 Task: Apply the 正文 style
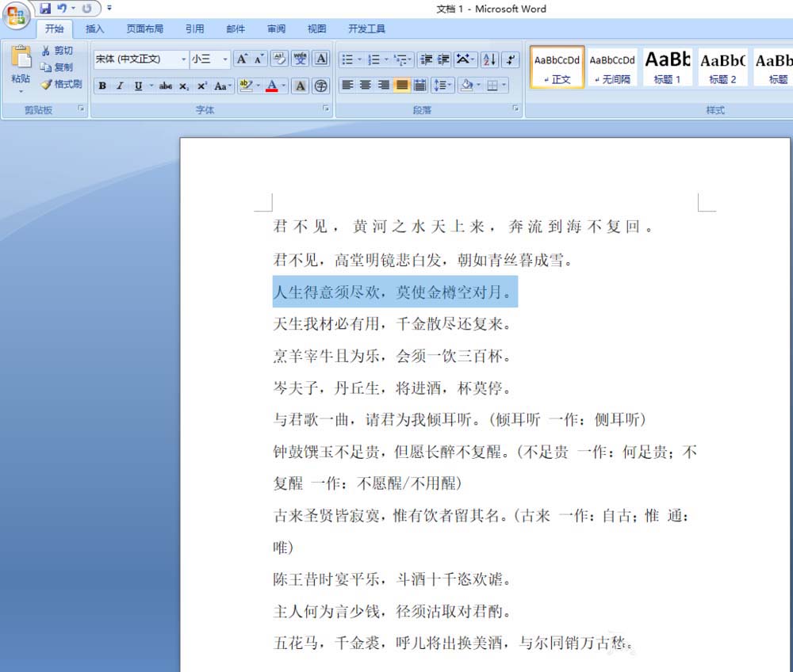(557, 67)
